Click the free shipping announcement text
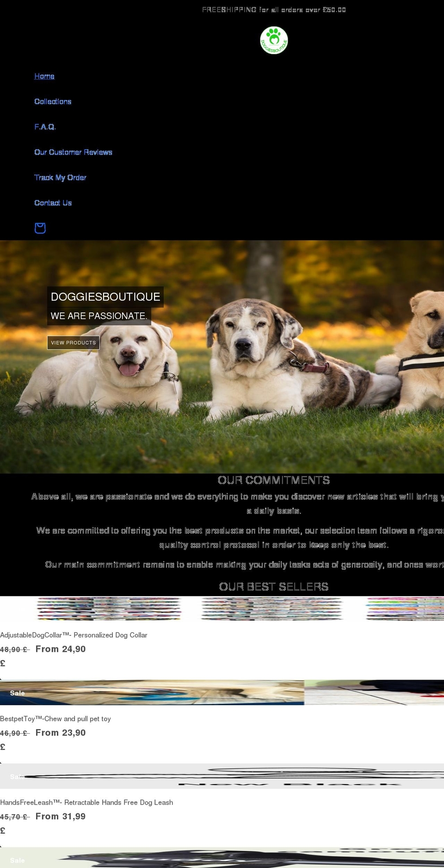Screen dimensions: 444x868 274,10
